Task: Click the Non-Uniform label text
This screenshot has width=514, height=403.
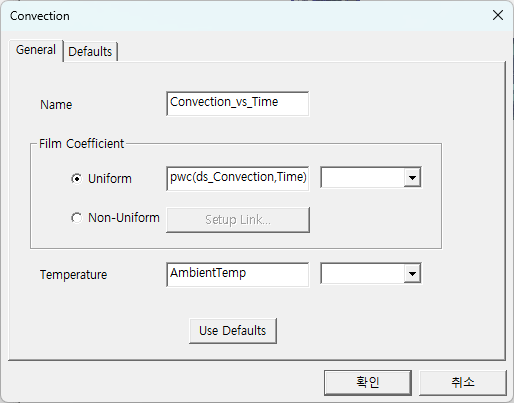Action: point(124,218)
